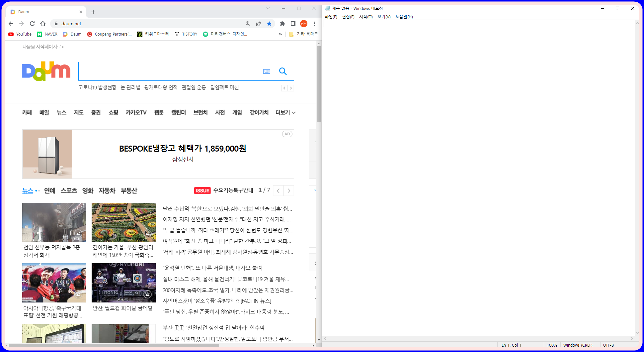Screen dimensions: 644x352
Task: Open the 키워드마스터 bookmark
Action: tap(153, 34)
